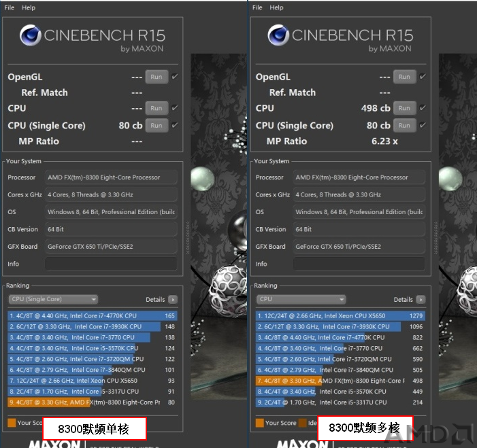Click GFX Board field in right window

pos(359,247)
